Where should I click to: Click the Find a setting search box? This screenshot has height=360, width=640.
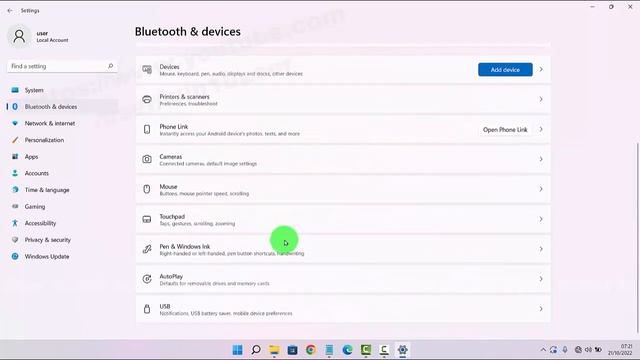(x=62, y=66)
